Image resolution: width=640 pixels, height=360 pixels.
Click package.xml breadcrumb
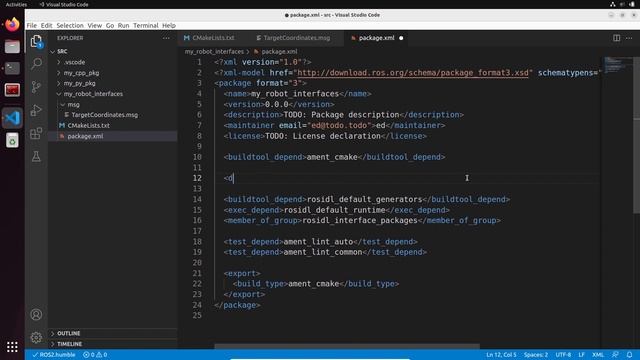(x=279, y=52)
